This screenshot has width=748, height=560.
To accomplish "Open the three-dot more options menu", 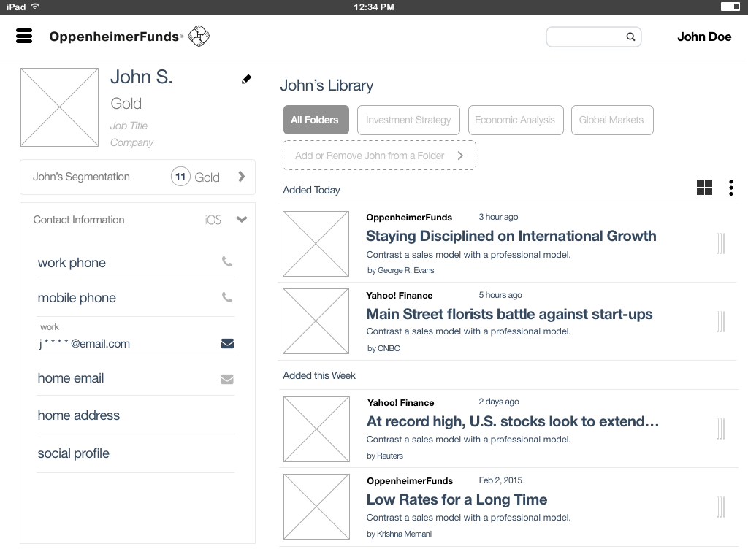I will (730, 188).
